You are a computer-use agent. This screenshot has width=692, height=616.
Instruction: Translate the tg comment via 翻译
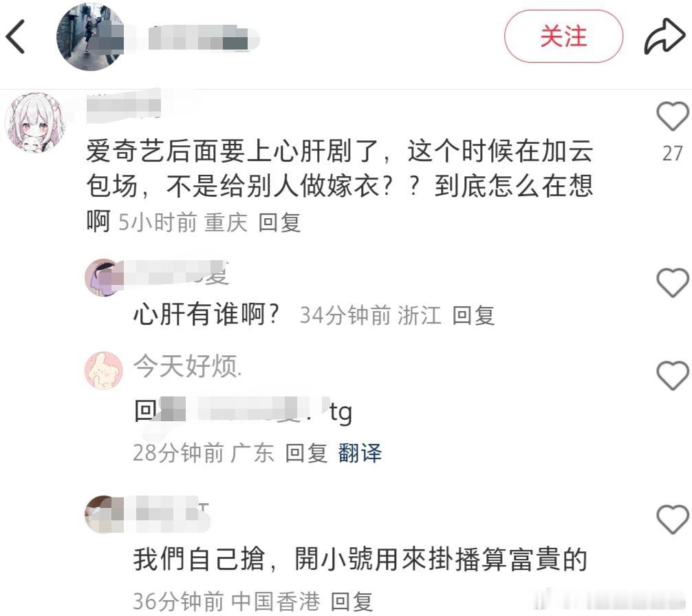(x=360, y=453)
